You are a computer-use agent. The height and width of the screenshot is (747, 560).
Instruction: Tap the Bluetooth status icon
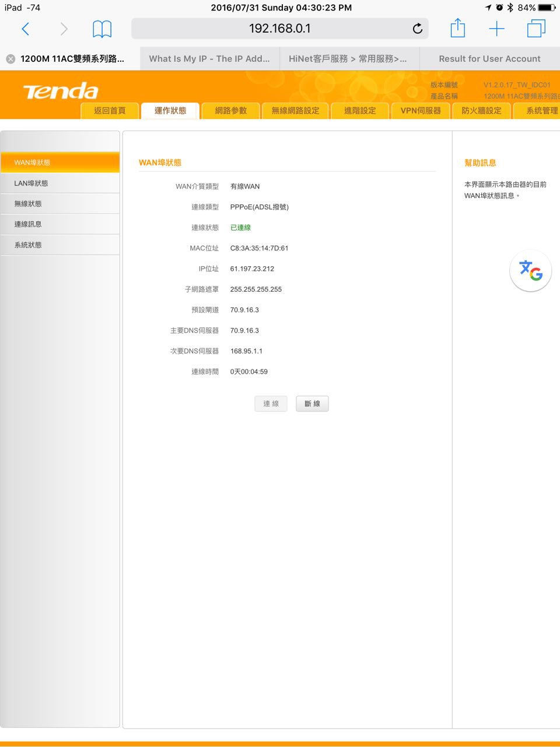[x=510, y=8]
